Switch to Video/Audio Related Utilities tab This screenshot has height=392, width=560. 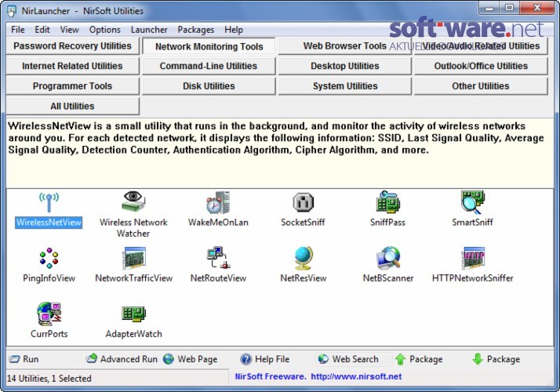[x=481, y=46]
